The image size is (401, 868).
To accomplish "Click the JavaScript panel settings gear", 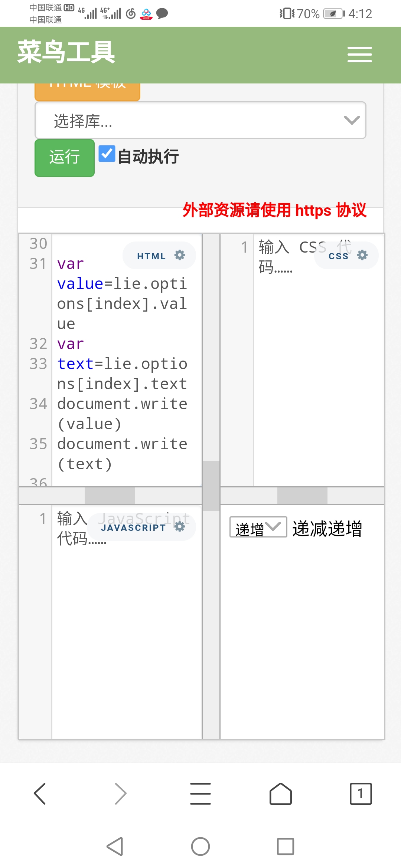I will click(x=180, y=526).
